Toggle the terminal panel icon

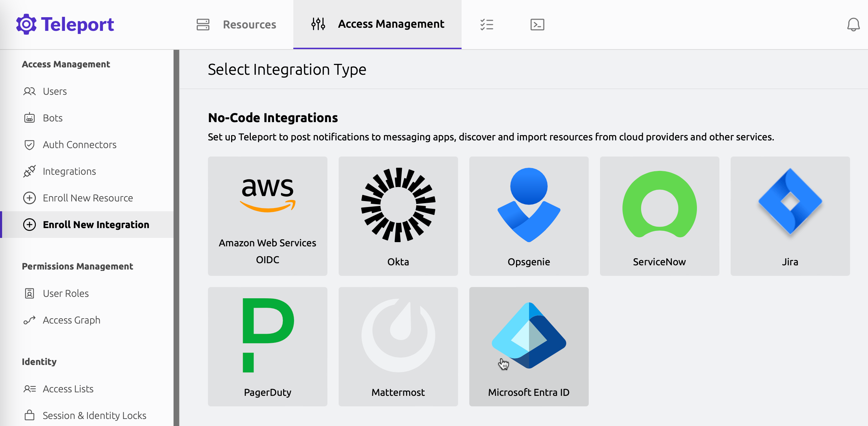click(x=537, y=24)
